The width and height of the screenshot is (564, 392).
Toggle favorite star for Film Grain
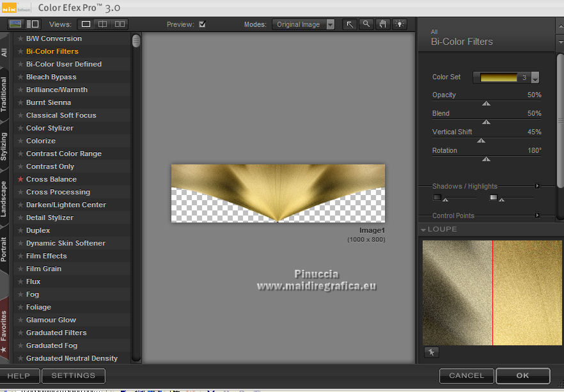click(20, 269)
